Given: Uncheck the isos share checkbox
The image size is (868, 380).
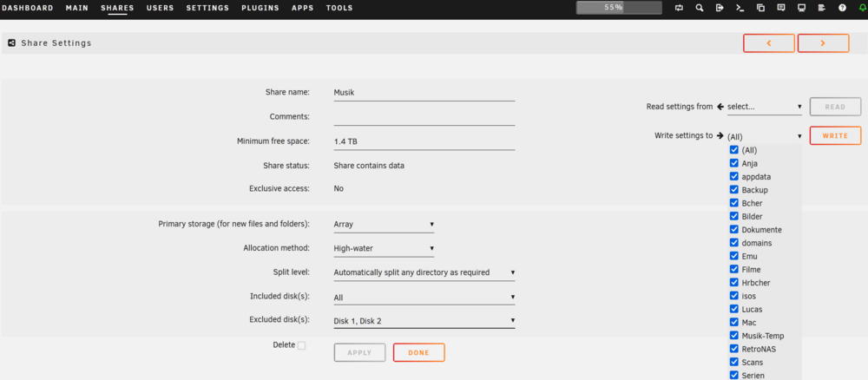Looking at the screenshot, I should pos(734,296).
